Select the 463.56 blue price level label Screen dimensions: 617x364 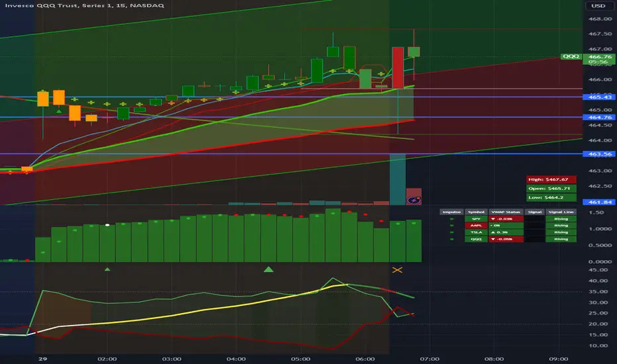pos(599,154)
